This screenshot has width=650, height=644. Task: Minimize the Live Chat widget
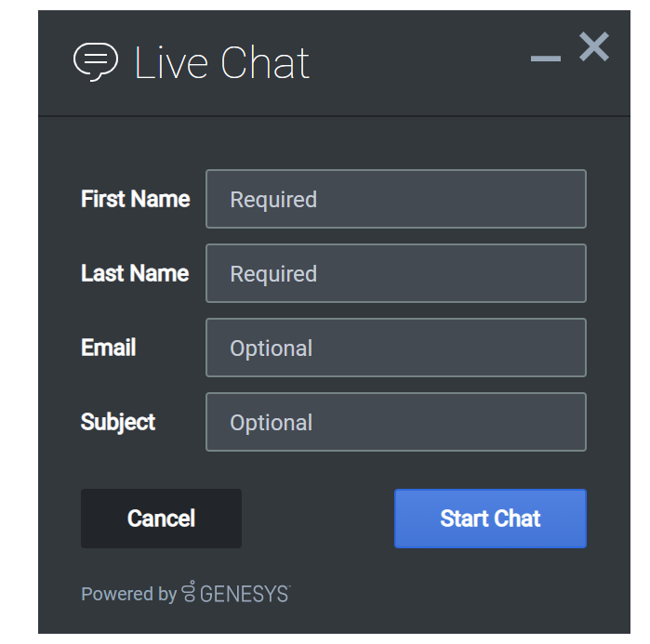(x=546, y=59)
